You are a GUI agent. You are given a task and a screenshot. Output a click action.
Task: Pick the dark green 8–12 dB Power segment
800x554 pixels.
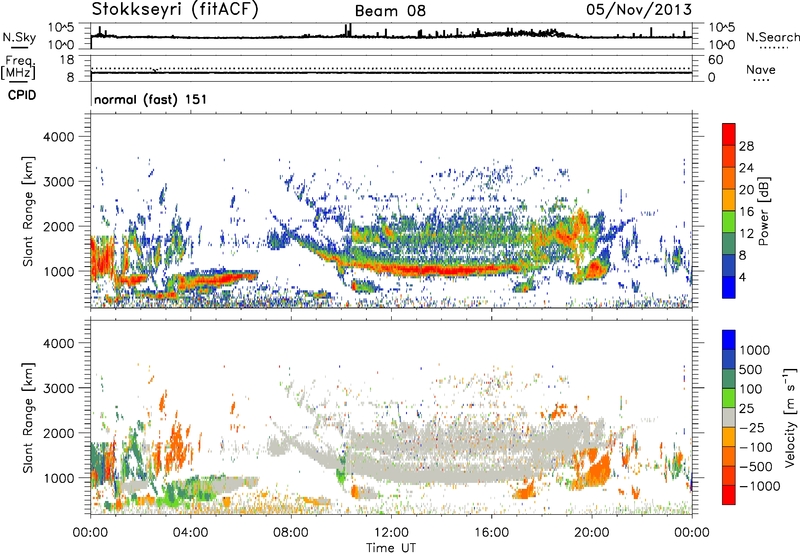click(729, 243)
